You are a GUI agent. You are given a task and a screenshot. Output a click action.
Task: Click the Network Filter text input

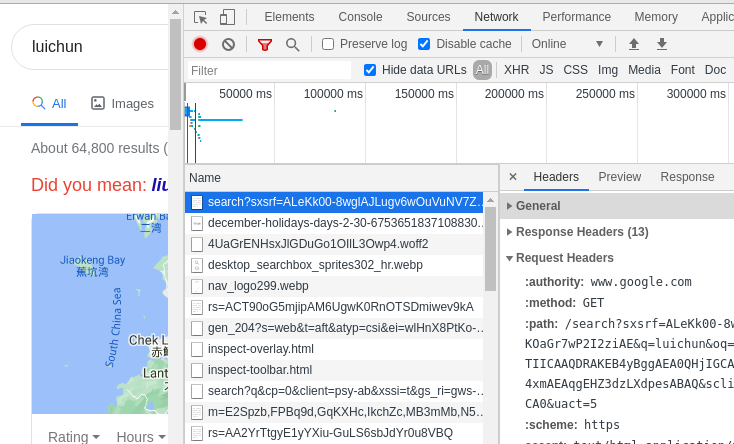269,70
